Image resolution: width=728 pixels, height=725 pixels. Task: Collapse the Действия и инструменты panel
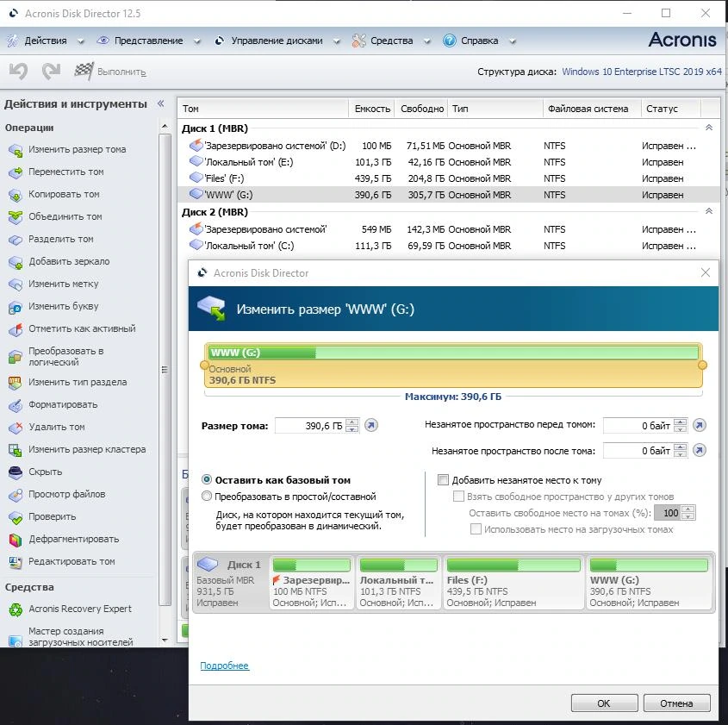click(160, 103)
